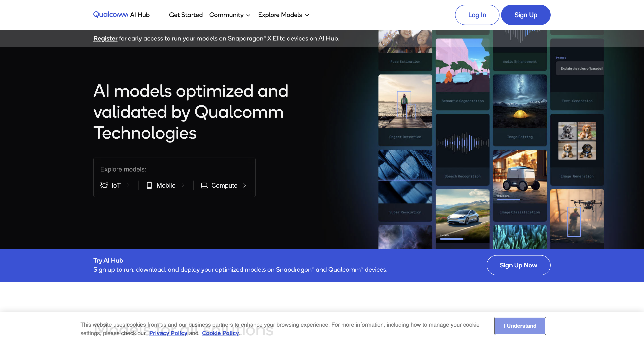Click the Image Classification robot thumbnail
This screenshot has height=347, width=644.
tap(519, 176)
